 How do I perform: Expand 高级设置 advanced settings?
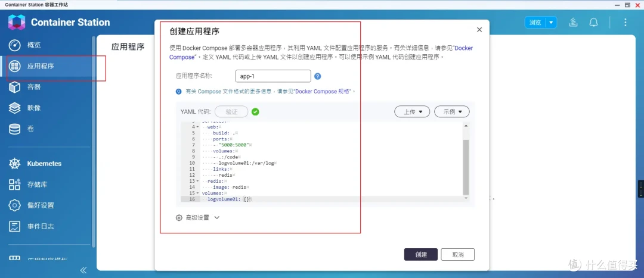[198, 218]
